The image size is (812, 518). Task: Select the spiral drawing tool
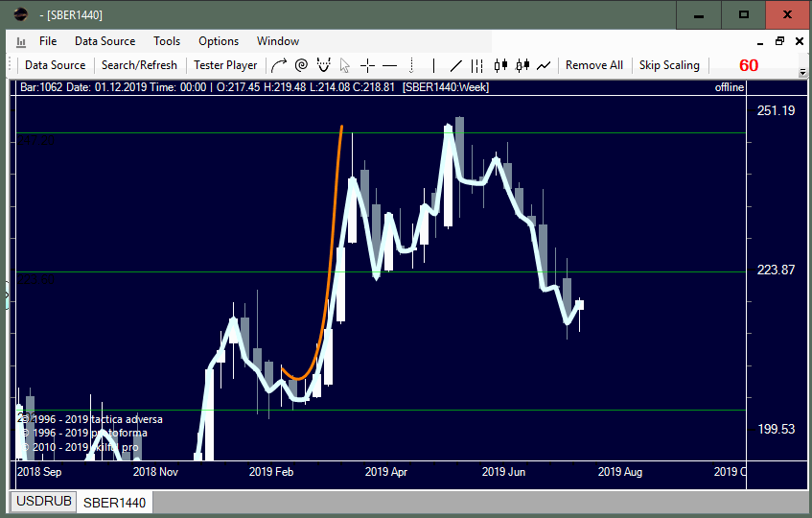coord(301,65)
